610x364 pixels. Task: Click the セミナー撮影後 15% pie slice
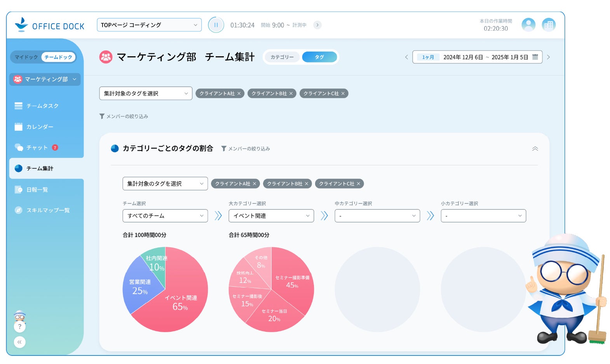(x=247, y=300)
